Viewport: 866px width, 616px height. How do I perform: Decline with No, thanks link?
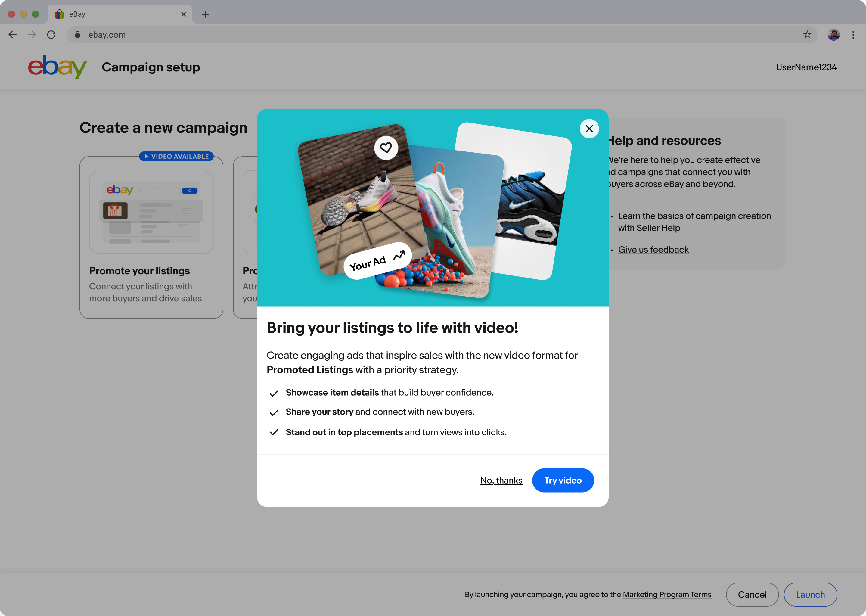(x=501, y=480)
